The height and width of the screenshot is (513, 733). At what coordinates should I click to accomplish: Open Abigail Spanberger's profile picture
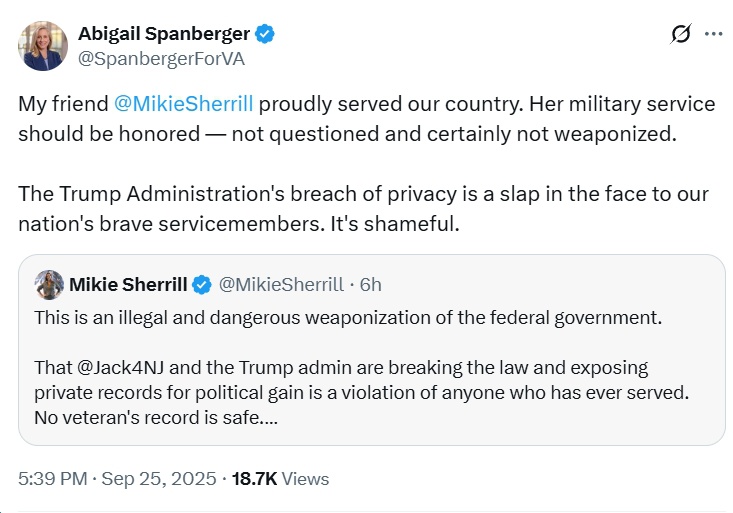click(x=43, y=46)
